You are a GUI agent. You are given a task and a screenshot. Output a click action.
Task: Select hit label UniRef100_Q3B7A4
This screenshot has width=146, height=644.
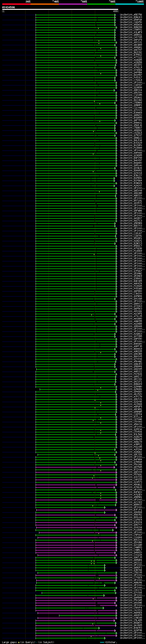131,570
